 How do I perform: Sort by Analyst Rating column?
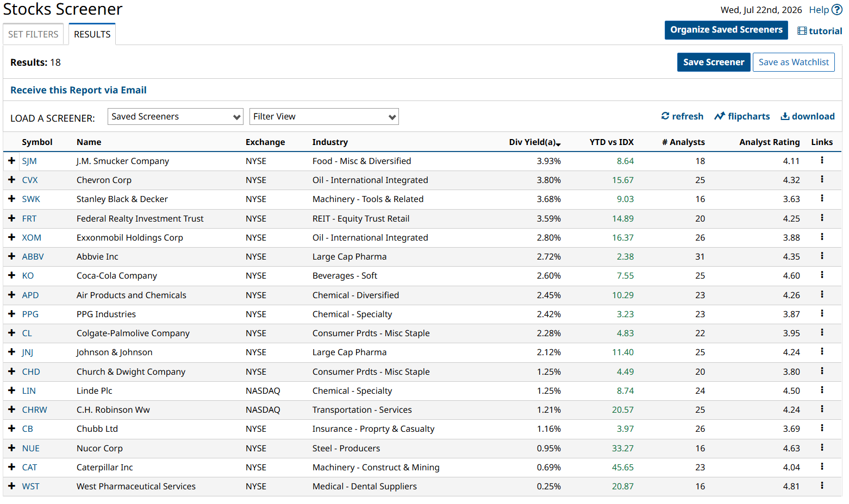(769, 142)
